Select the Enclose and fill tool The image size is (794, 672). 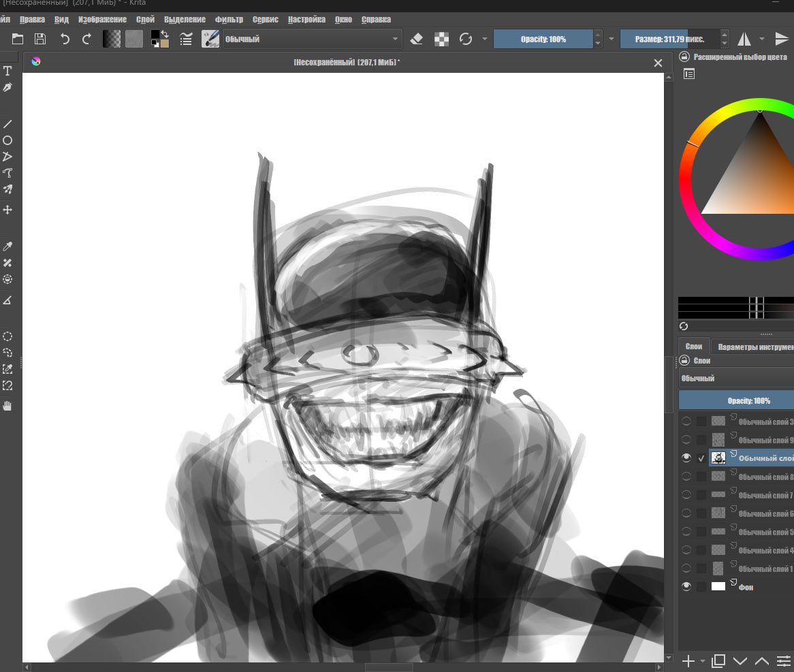(7, 279)
